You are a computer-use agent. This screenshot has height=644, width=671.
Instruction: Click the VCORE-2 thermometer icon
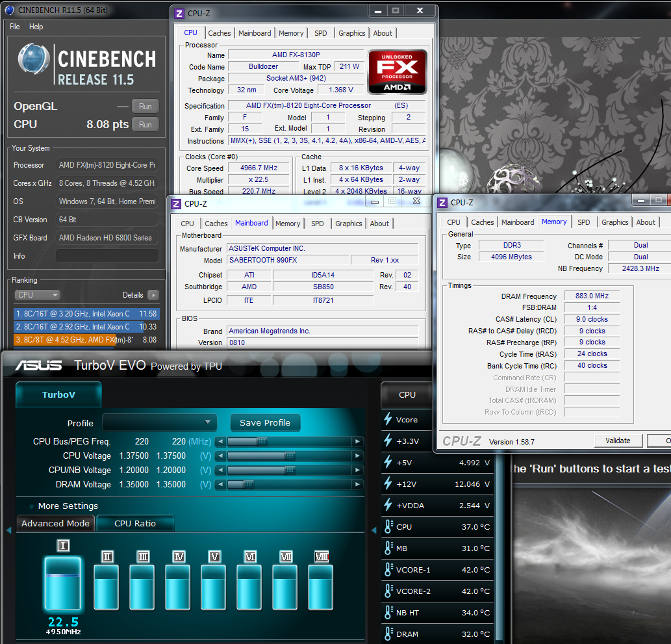[x=388, y=591]
